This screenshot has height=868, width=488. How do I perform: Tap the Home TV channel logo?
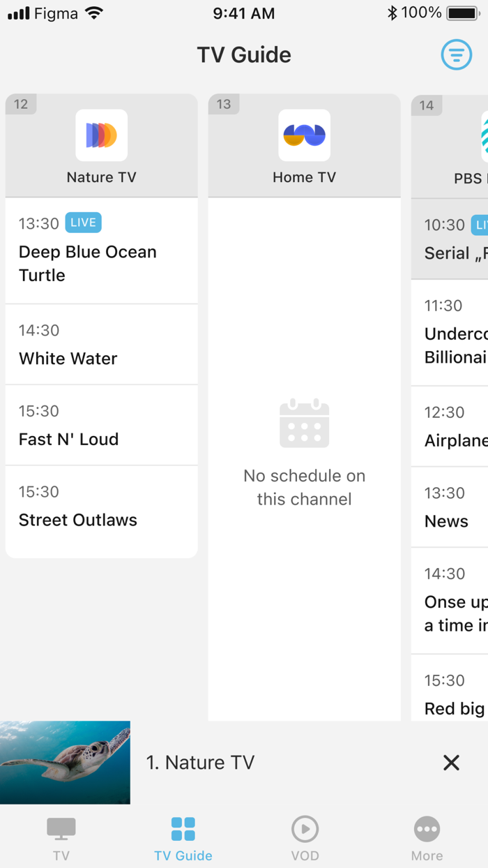click(305, 135)
